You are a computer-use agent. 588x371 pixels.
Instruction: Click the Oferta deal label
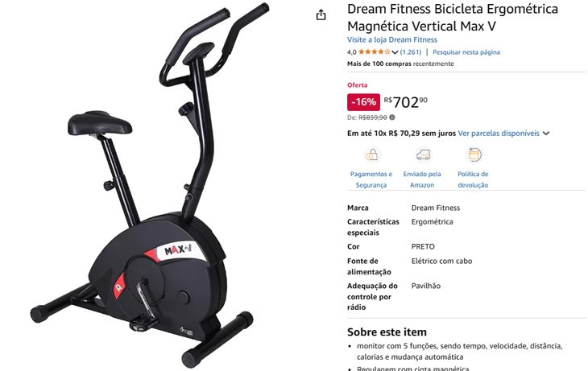(x=357, y=85)
